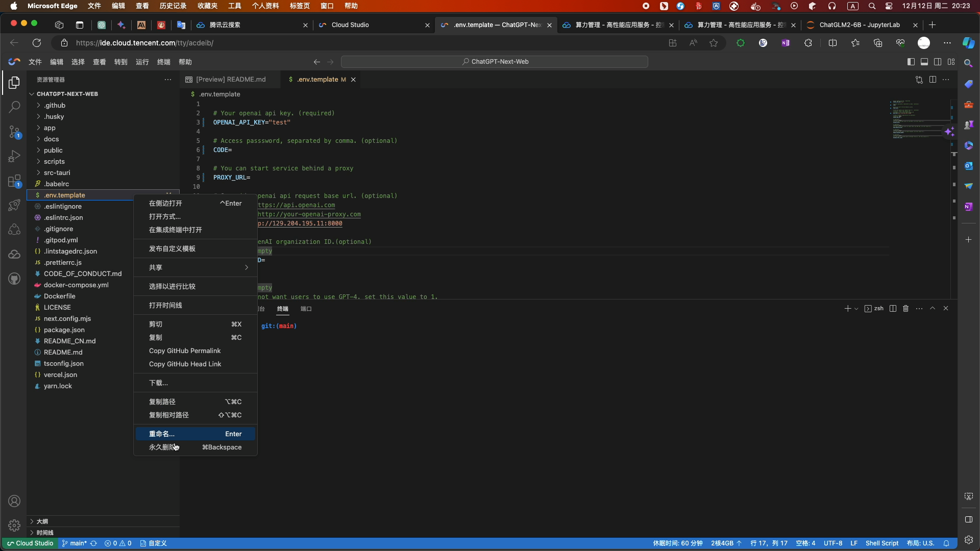Viewport: 980px width, 551px height.
Task: Kill terminal with trash icon
Action: pos(906,309)
